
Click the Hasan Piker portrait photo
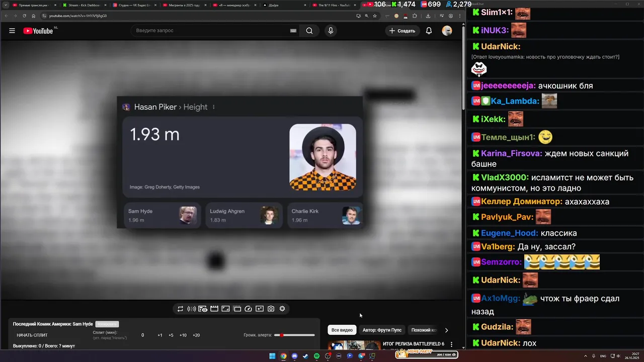[323, 157]
